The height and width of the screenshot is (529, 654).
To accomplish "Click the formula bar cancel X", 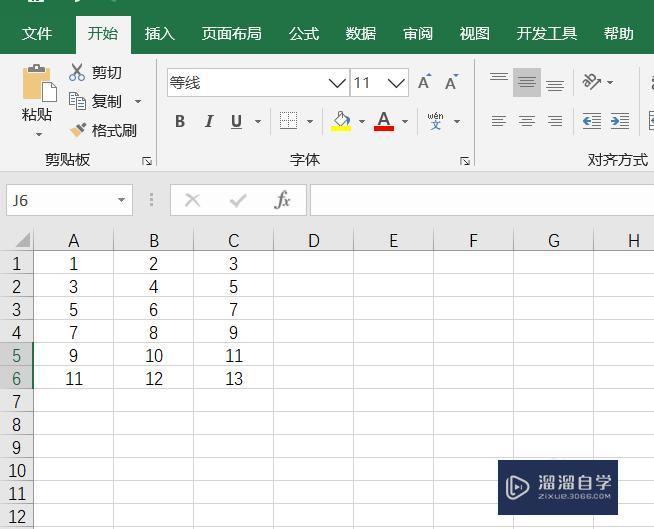I will click(192, 200).
